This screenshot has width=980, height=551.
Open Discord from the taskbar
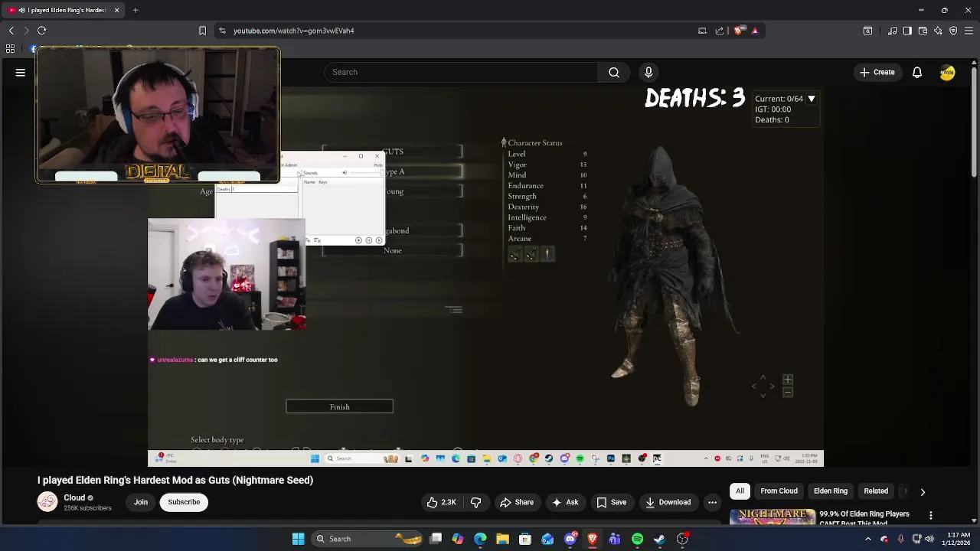tap(570, 539)
